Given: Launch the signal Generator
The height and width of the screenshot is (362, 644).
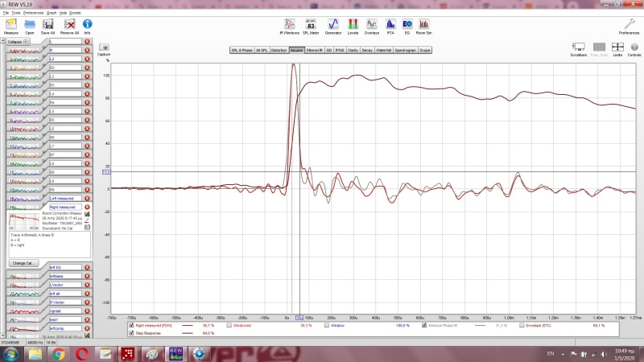Looking at the screenshot, I should (x=332, y=25).
